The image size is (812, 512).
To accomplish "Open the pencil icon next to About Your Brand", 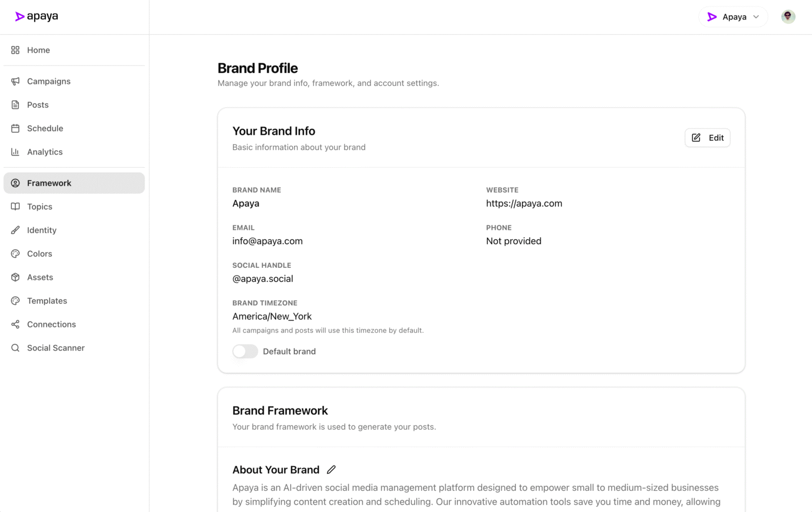I will click(x=331, y=469).
